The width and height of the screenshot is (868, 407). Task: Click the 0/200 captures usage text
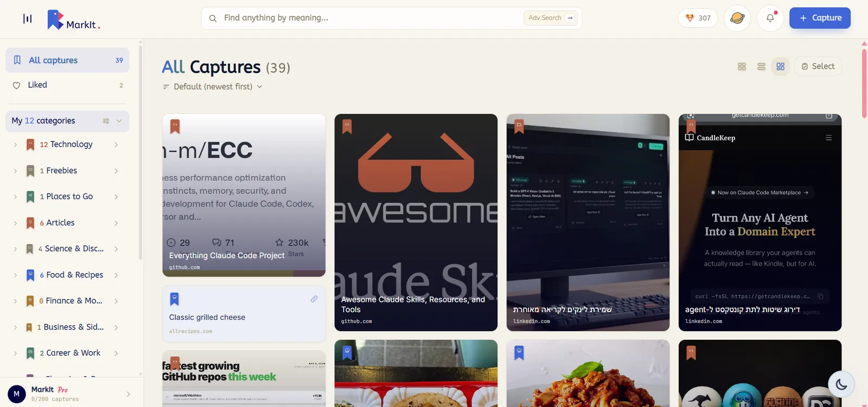tap(55, 399)
